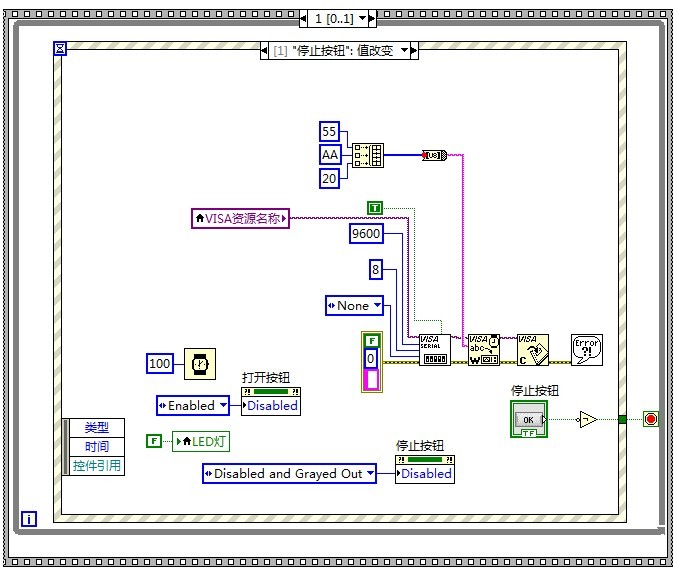Viewport: 678px width, 567px height.
Task: Click the event timeout hourglass terminal
Action: (60, 48)
